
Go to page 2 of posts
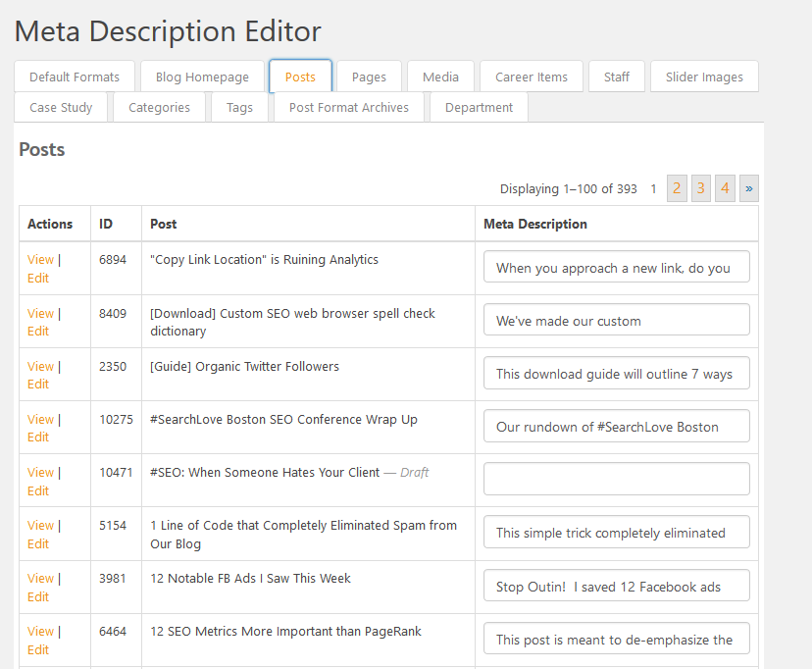point(677,188)
